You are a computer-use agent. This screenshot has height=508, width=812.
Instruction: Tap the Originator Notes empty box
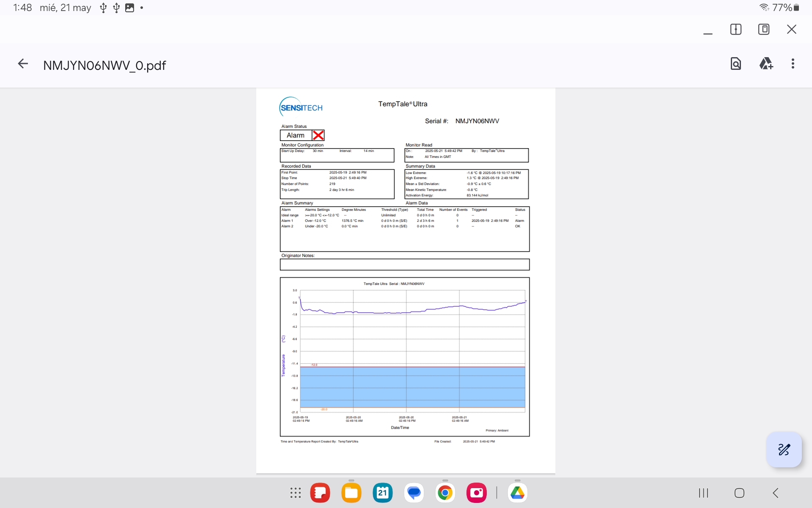405,265
